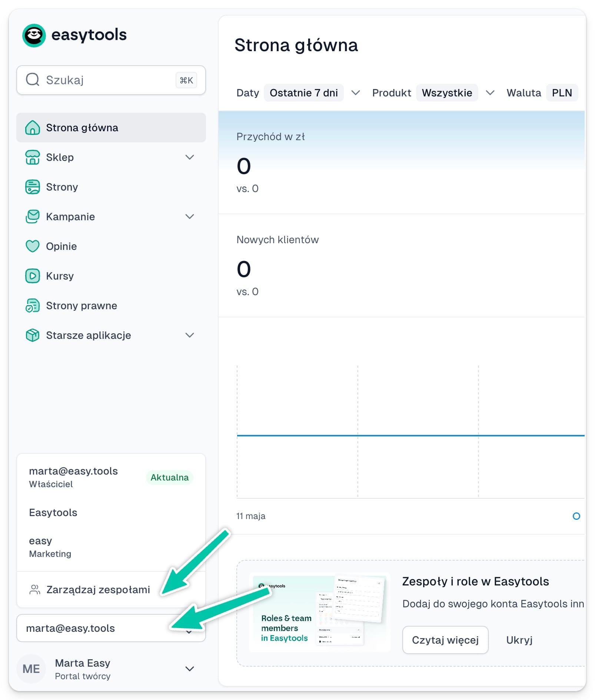Viewport: 595px width, 700px height.
Task: Click the Portal twórcy subtitle
Action: pyautogui.click(x=83, y=676)
